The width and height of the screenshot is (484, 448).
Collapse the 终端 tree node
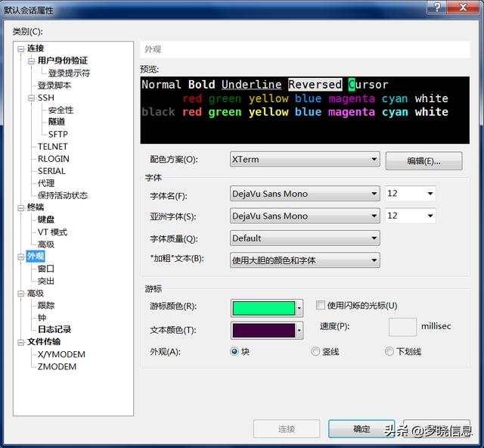pyautogui.click(x=20, y=207)
